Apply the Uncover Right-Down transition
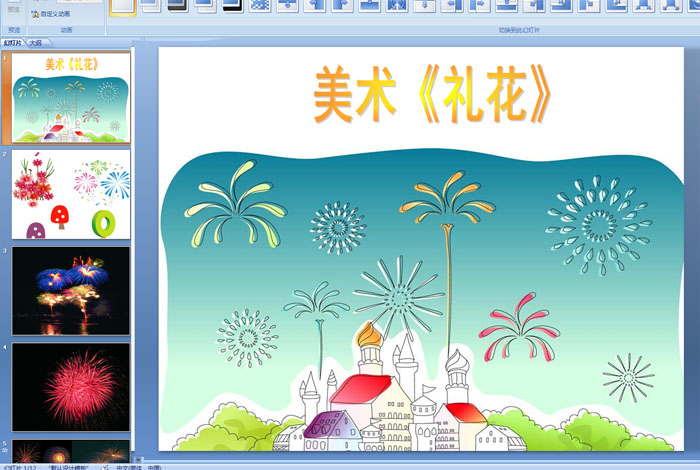This screenshot has height=470, width=700. point(589,5)
